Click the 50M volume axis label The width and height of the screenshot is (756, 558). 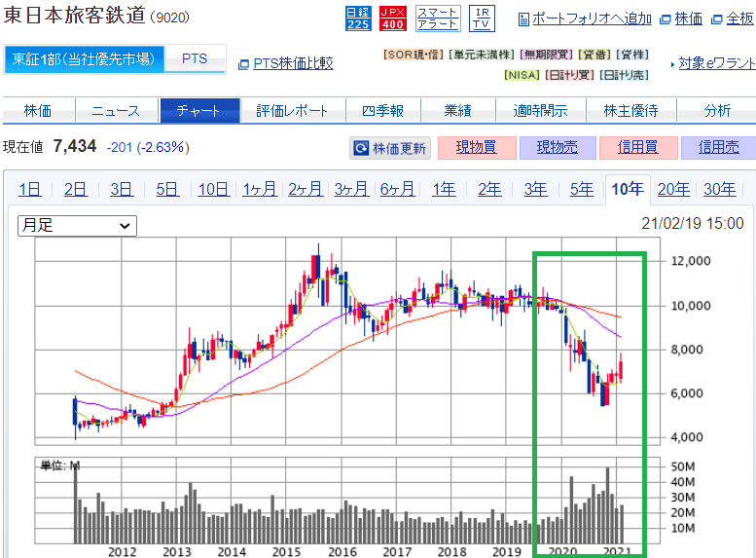tap(683, 466)
